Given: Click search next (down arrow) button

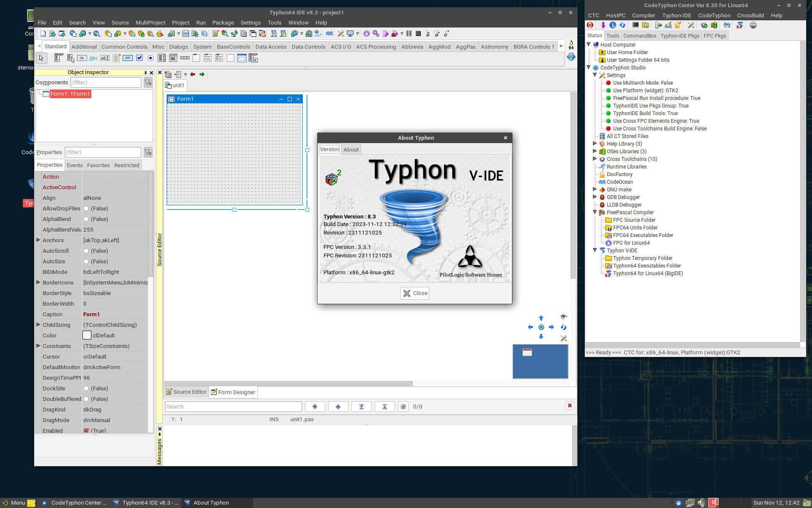Looking at the screenshot, I should (315, 407).
